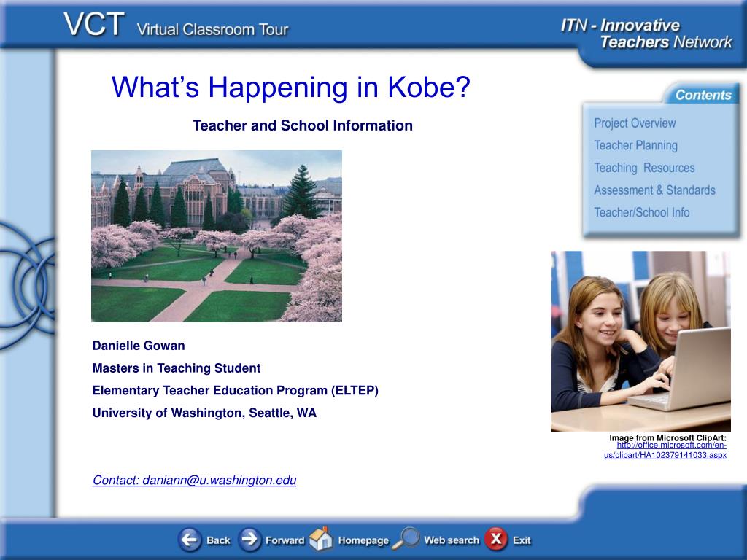Click the Back label text
Viewport: 747px width, 560px height.
pyautogui.click(x=218, y=540)
